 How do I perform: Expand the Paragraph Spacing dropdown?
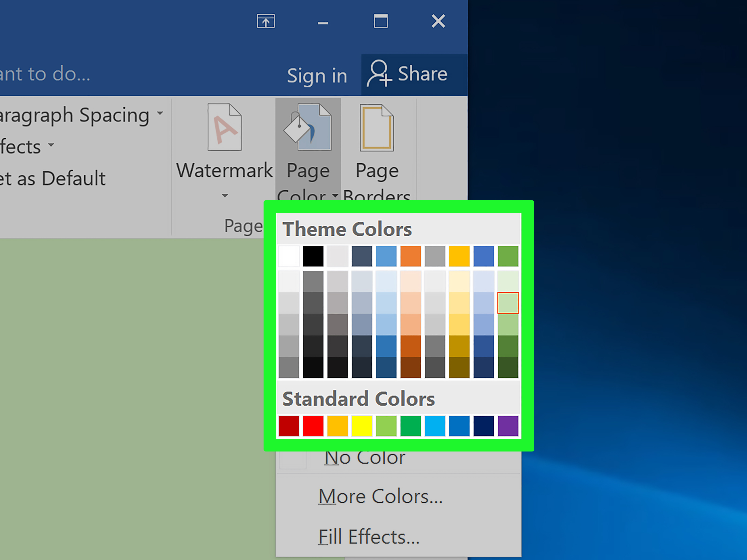pyautogui.click(x=160, y=113)
